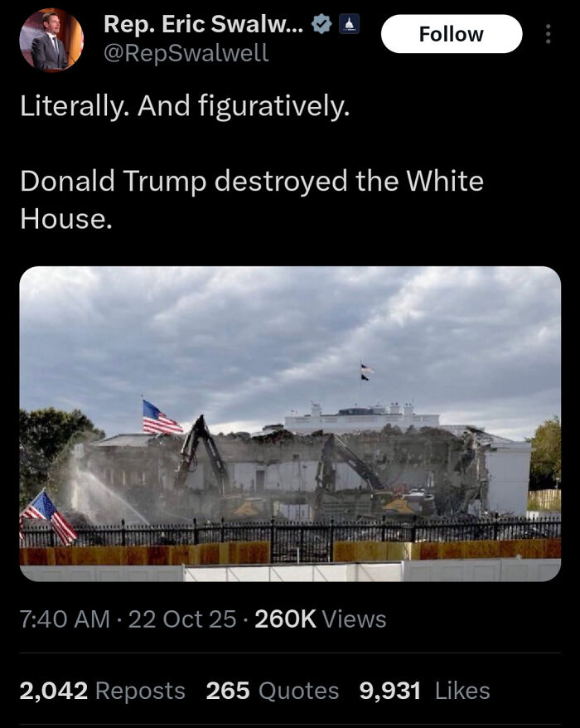View the 2,042 Reposts list
The image size is (580, 728).
coord(102,691)
